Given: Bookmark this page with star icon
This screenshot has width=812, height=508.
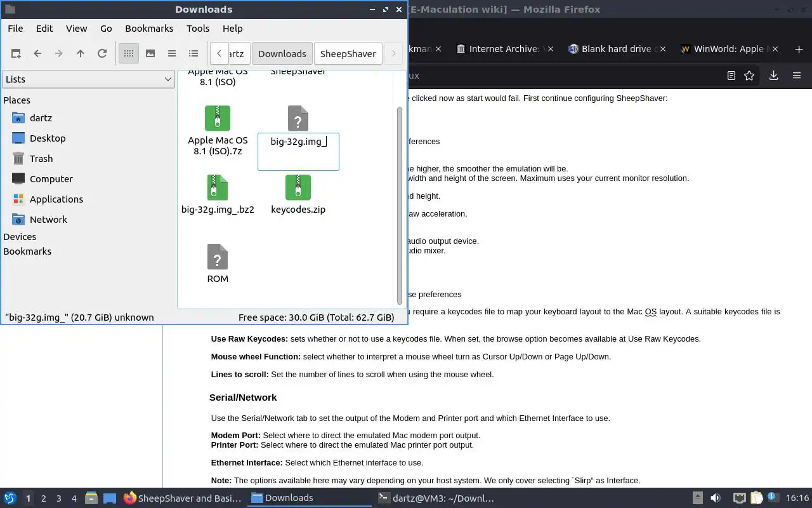Looking at the screenshot, I should point(749,76).
